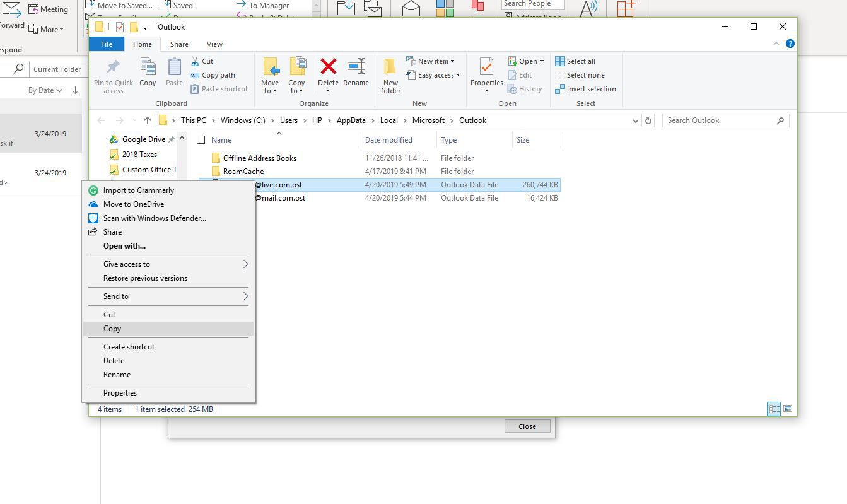Tick the select-all checkbox in Name header
Screen dimensions: 847x504
(201, 140)
